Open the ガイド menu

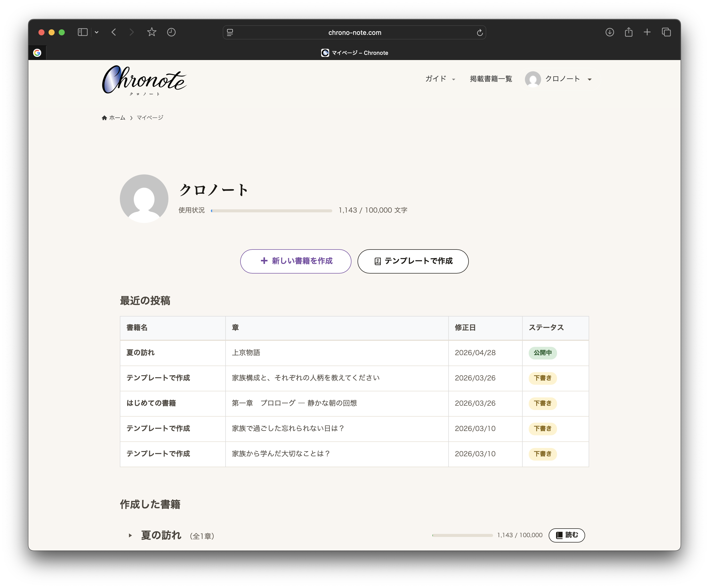click(x=440, y=79)
